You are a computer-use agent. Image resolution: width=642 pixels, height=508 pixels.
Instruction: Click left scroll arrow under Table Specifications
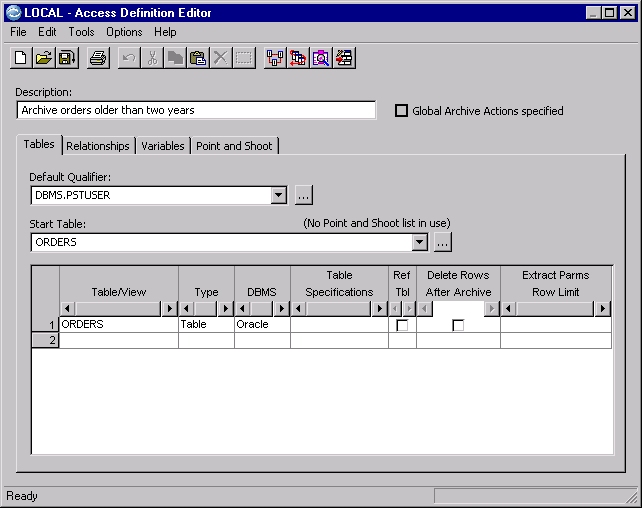299,308
